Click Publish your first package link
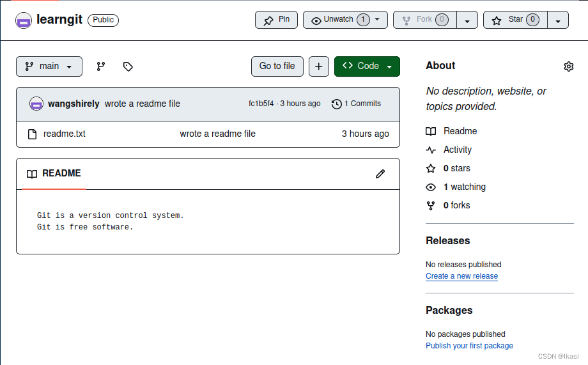588x365 pixels. [469, 346]
